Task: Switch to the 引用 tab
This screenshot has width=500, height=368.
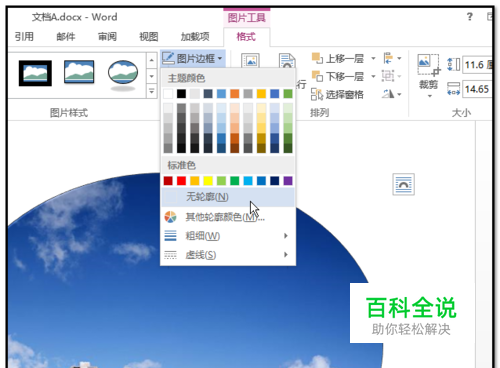Action: point(24,36)
